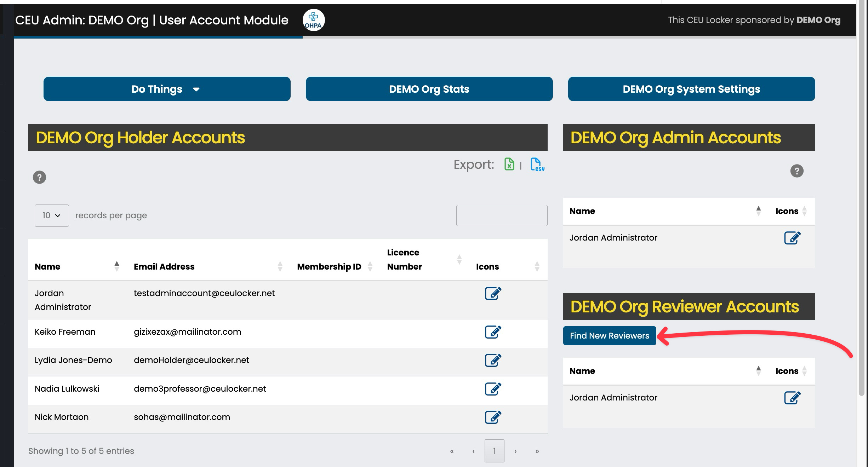The height and width of the screenshot is (467, 868).
Task: Go to next page of entries
Action: (515, 451)
